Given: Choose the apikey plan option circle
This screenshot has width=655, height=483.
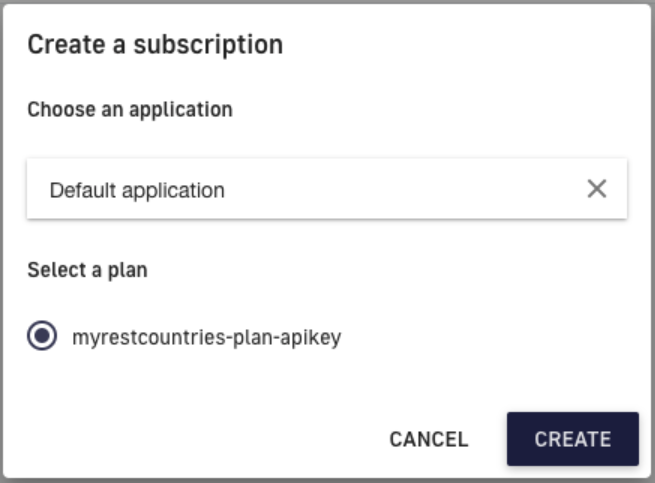Looking at the screenshot, I should (x=42, y=337).
